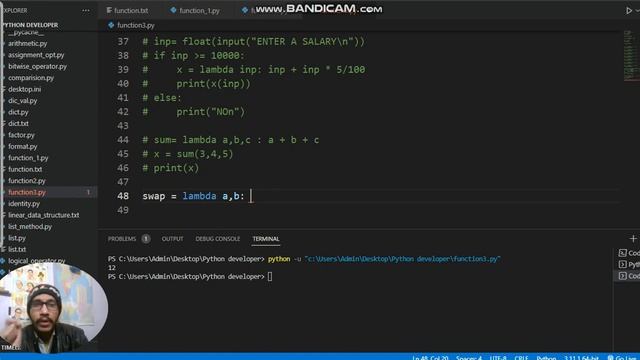The image size is (640, 360).
Task: Select Python language mode status
Action: [x=546, y=358]
